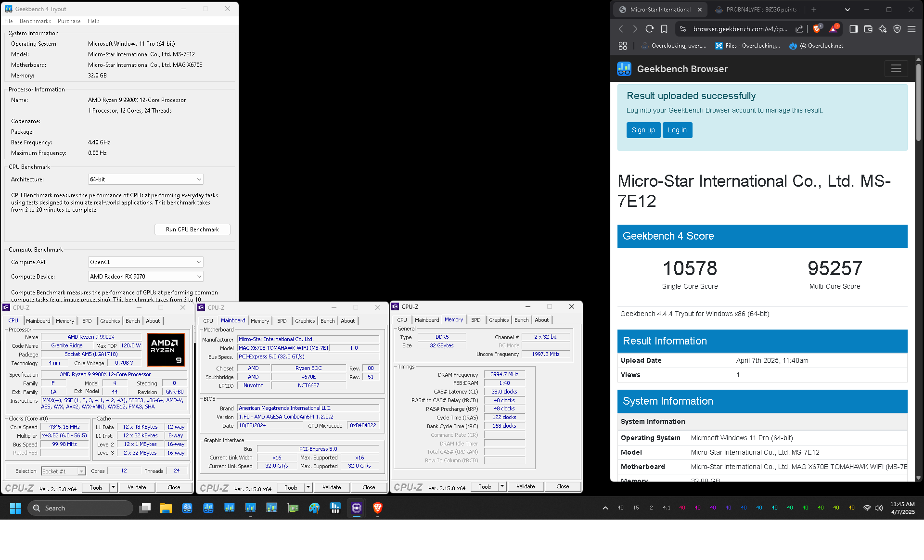Open the apps grid in bookmarks bar

coord(623,46)
